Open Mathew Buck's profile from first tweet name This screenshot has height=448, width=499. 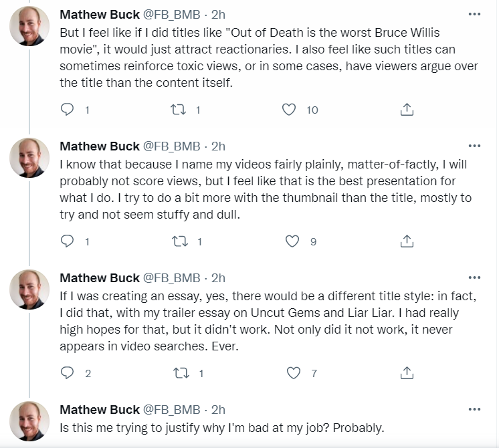point(100,15)
